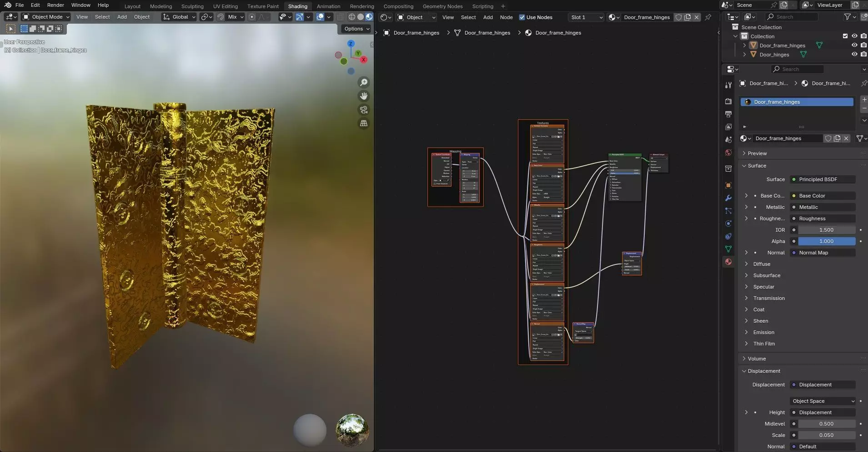Pin the node editor material
Screen dimensions: 868x452
708,17
